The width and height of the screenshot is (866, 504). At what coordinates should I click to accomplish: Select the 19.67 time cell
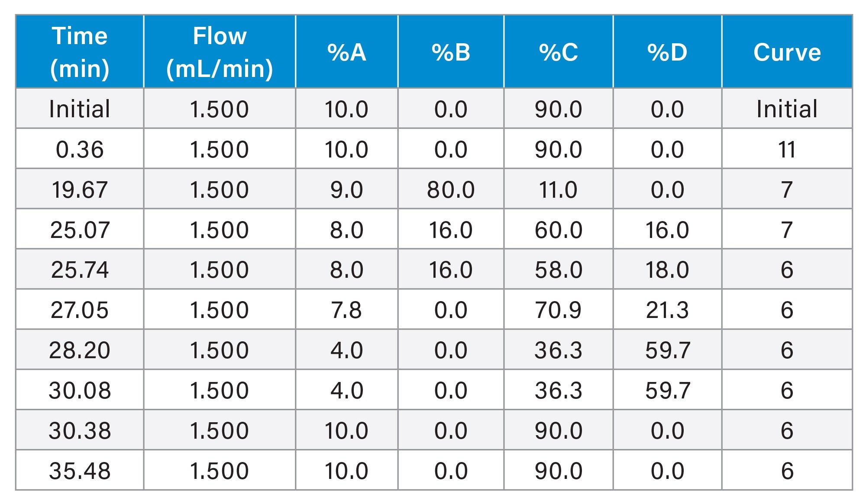[80, 190]
